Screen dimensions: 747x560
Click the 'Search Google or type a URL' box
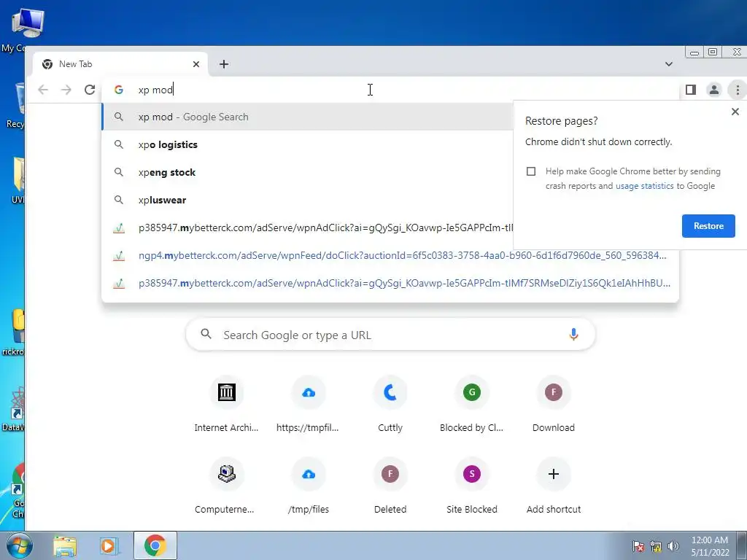tap(390, 335)
